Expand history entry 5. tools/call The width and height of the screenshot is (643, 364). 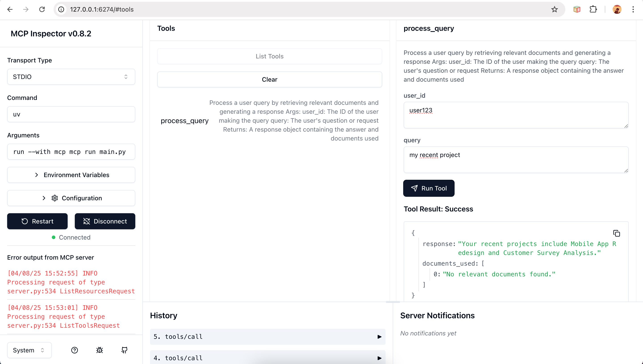coord(267,337)
